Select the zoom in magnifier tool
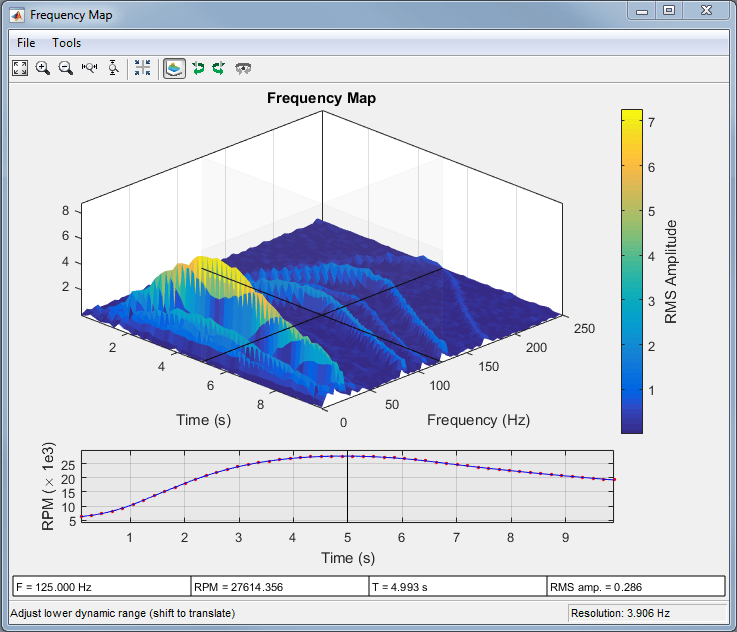The height and width of the screenshot is (632, 737). pos(43,68)
